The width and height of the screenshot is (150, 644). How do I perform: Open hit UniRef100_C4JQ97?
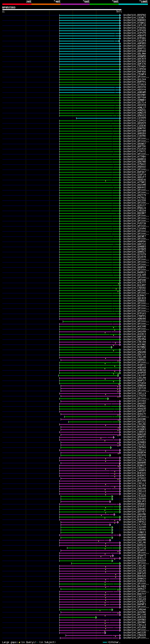tap(135, 375)
